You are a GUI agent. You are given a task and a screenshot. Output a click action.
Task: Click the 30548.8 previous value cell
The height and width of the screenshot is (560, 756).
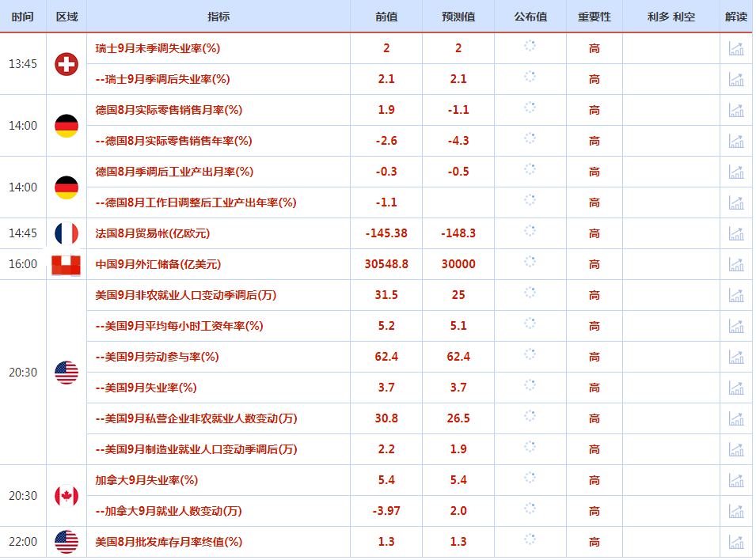tap(386, 264)
